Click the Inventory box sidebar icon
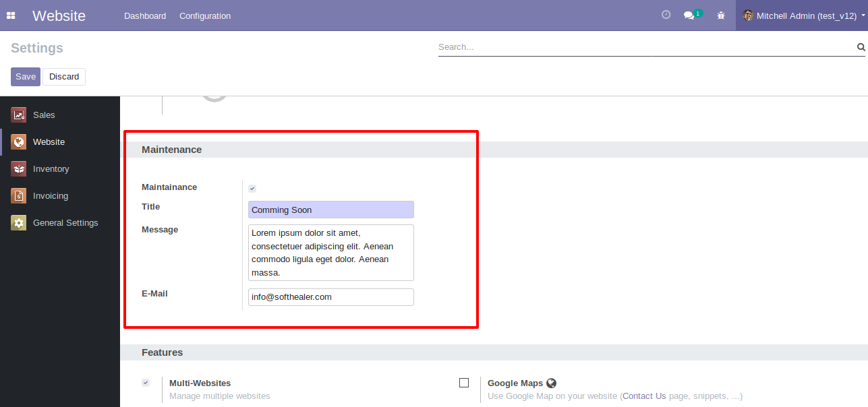Image resolution: width=868 pixels, height=407 pixels. pyautogui.click(x=19, y=168)
